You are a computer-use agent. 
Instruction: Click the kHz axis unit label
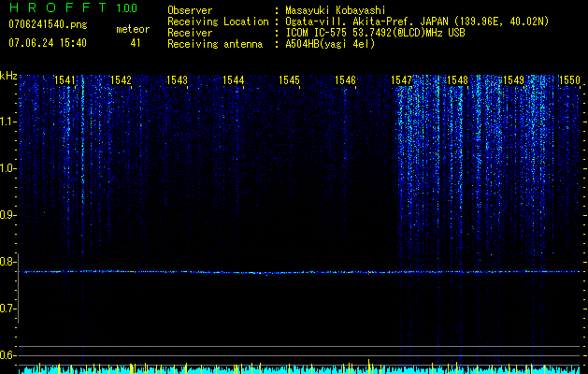click(8, 76)
